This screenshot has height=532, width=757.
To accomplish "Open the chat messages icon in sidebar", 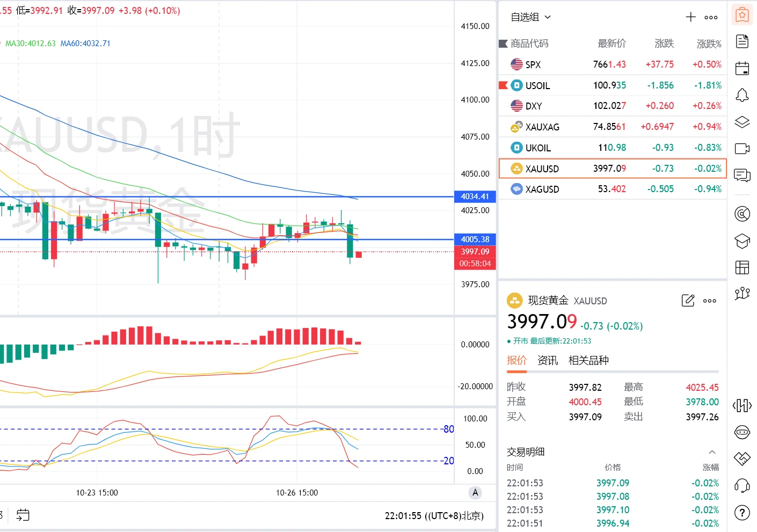I will [x=742, y=176].
